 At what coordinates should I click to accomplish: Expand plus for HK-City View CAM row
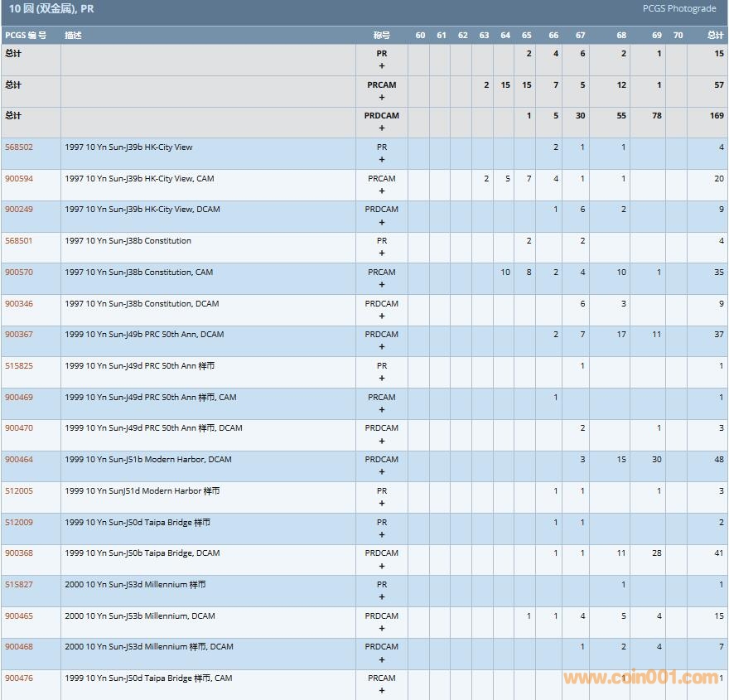point(382,191)
